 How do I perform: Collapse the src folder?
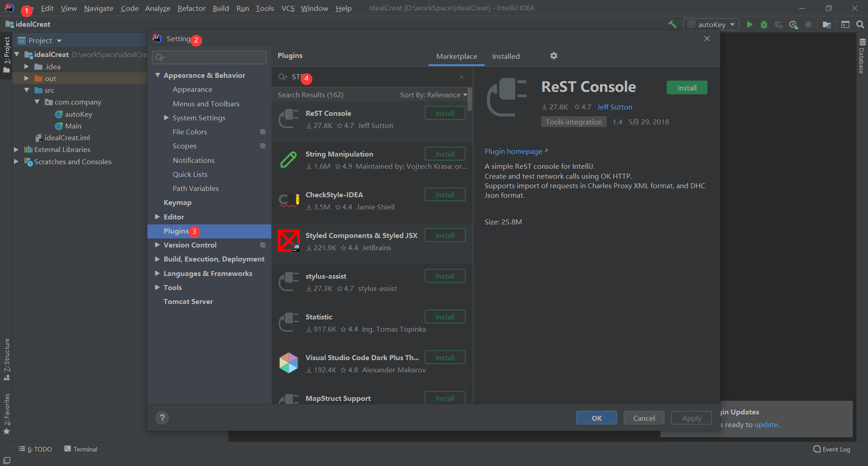[x=26, y=90]
